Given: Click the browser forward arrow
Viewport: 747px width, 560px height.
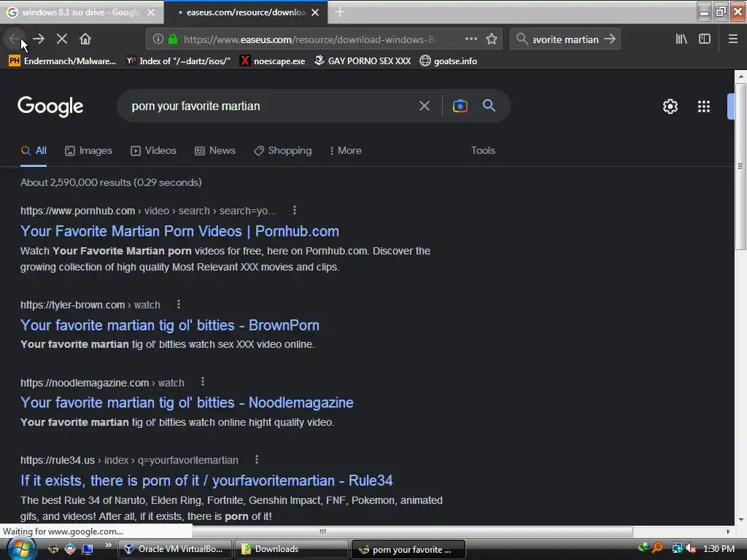Looking at the screenshot, I should (x=39, y=39).
